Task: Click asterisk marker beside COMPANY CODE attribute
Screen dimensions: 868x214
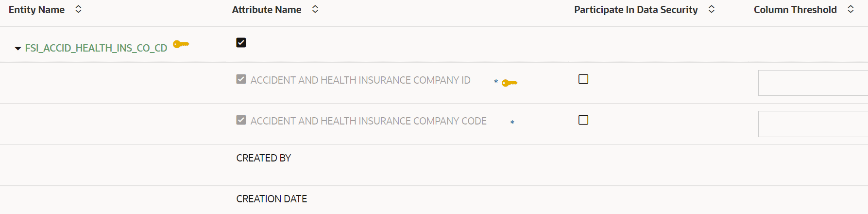Action: tap(512, 123)
